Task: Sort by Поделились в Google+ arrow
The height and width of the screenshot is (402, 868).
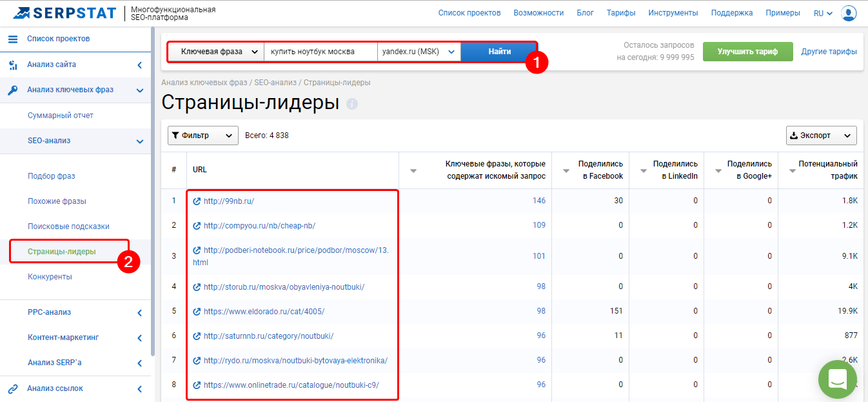Action: tap(718, 171)
